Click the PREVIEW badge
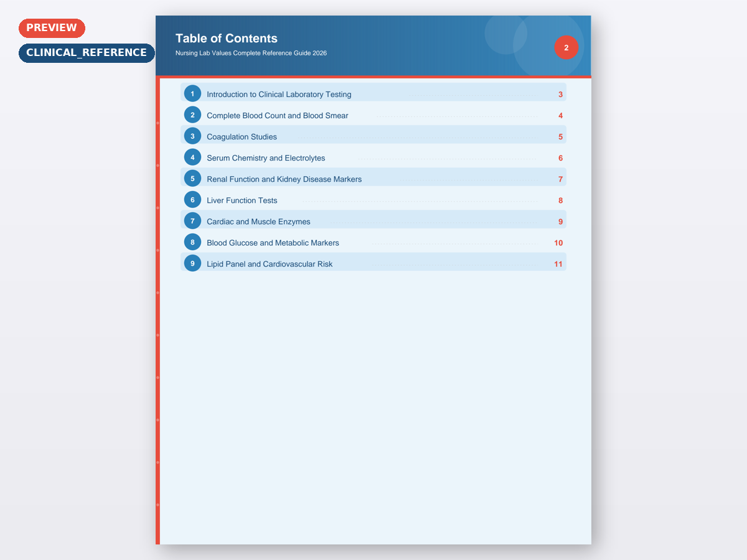747x560 pixels. (52, 28)
